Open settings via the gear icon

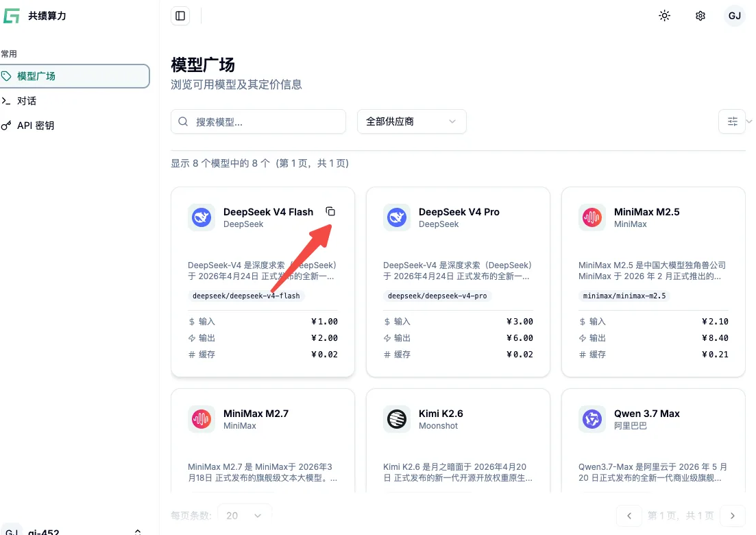[700, 16]
